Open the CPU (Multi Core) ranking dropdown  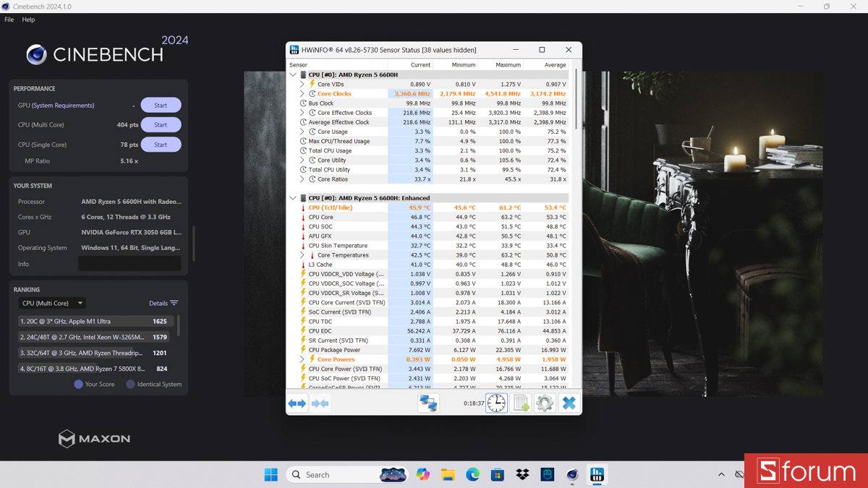[x=51, y=303]
